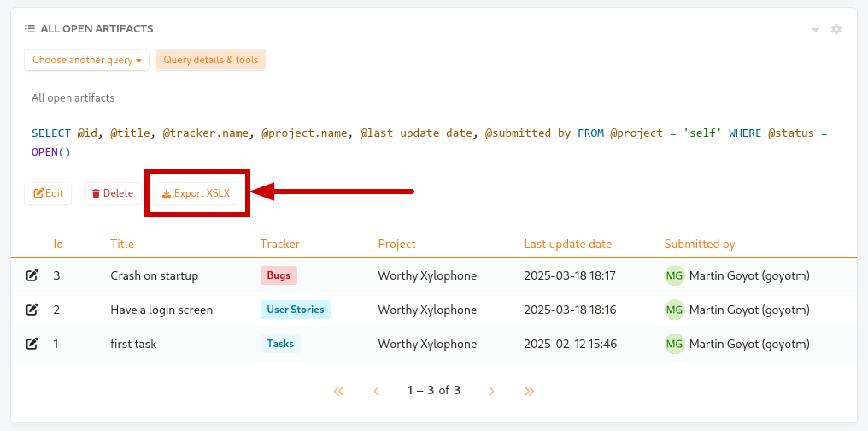Go to the first page of results
This screenshot has width=868, height=431.
click(x=338, y=391)
